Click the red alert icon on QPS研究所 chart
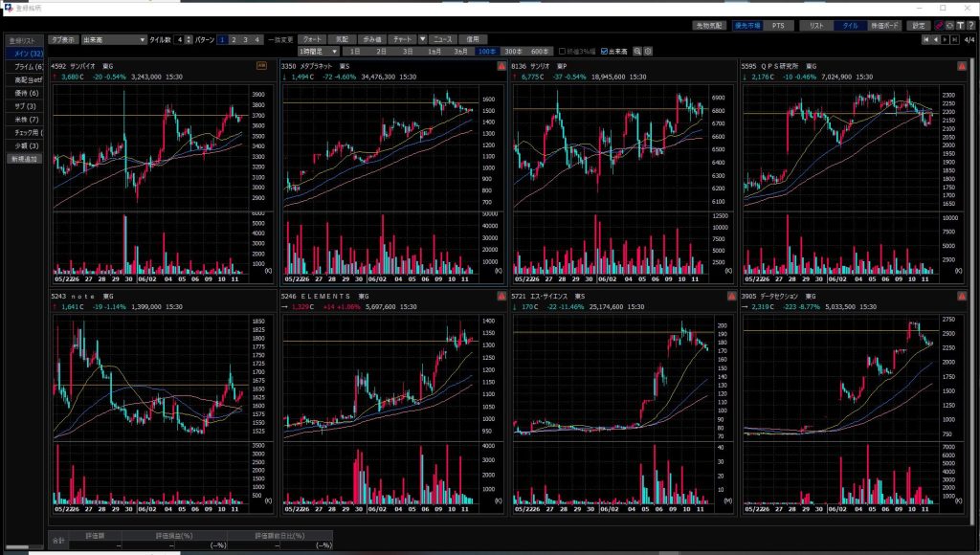Screen dimensions: 980x555 pos(961,66)
